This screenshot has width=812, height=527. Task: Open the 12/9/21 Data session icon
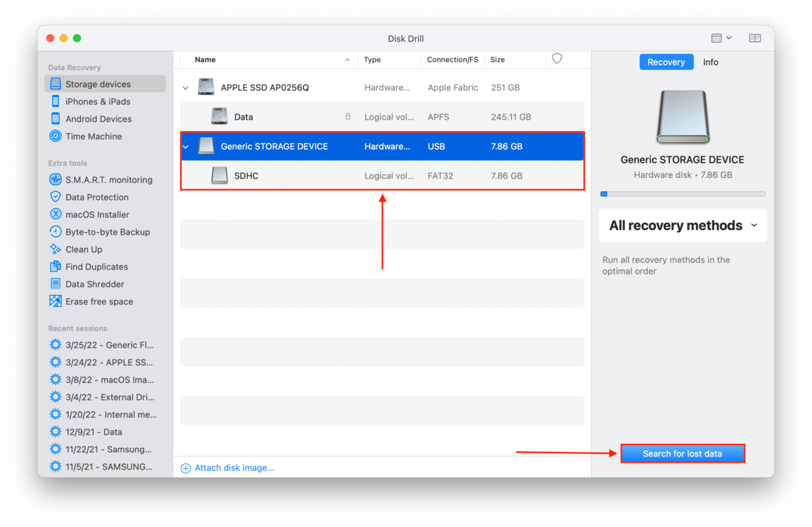tap(56, 432)
